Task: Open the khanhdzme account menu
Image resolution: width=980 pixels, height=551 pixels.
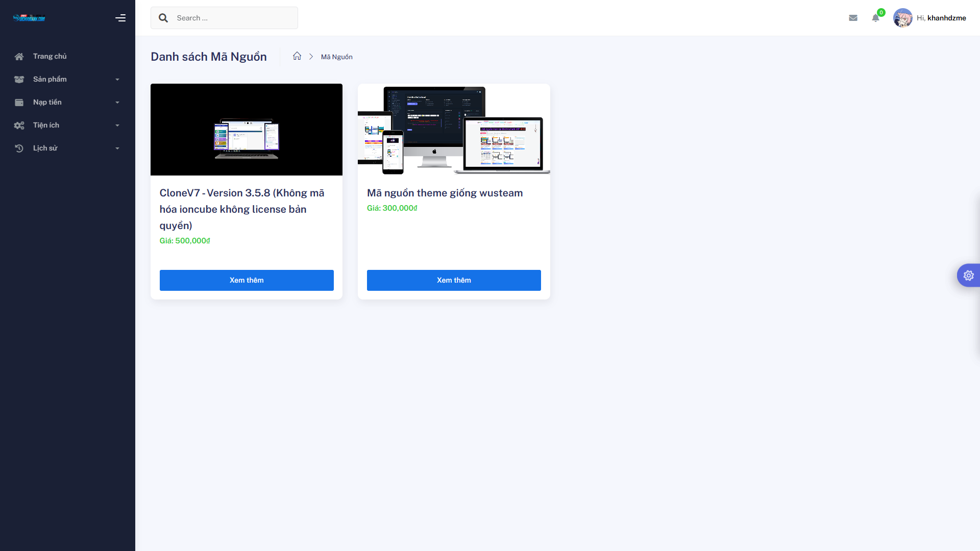Action: pyautogui.click(x=946, y=18)
